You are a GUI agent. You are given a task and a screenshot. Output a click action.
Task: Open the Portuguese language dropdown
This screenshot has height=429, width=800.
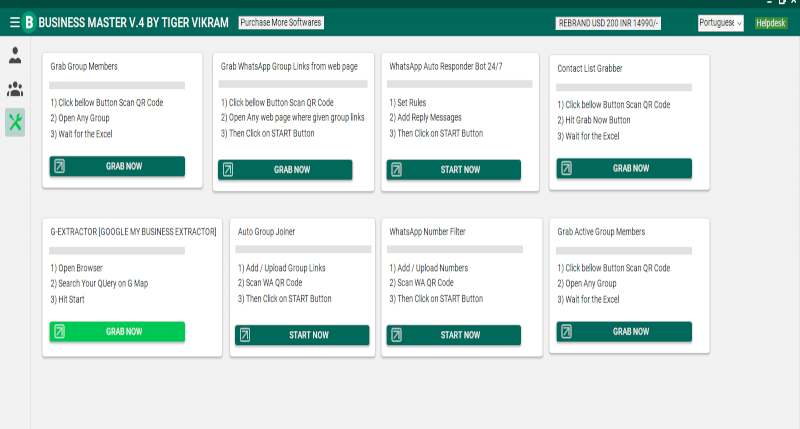[x=720, y=22]
